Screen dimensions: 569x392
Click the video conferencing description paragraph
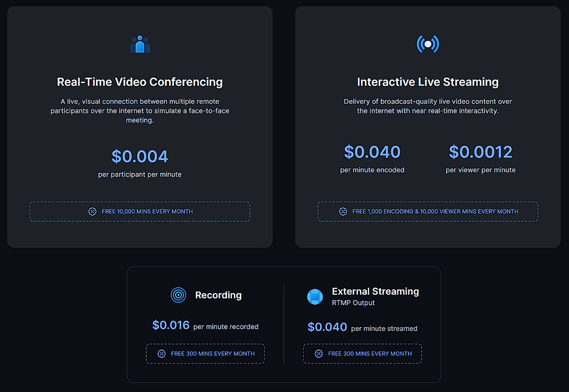(x=140, y=111)
